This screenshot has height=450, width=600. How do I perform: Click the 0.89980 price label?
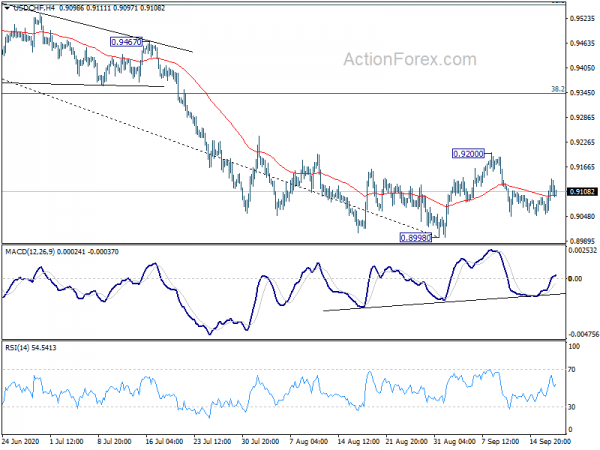click(x=416, y=238)
